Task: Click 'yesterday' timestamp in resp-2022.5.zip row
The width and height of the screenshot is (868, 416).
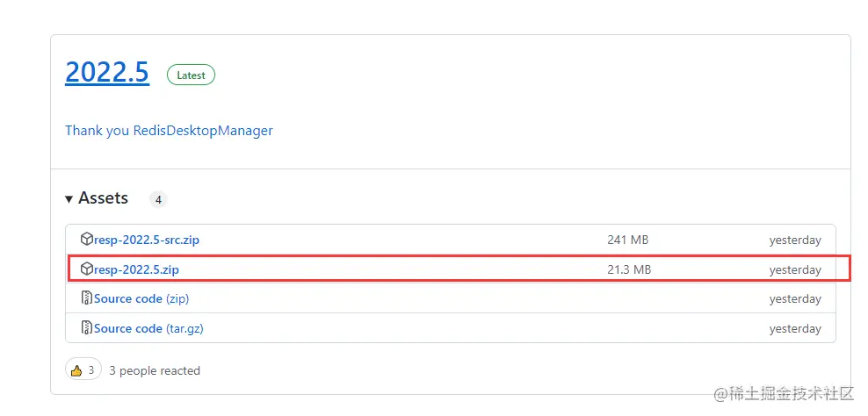Action: point(795,270)
